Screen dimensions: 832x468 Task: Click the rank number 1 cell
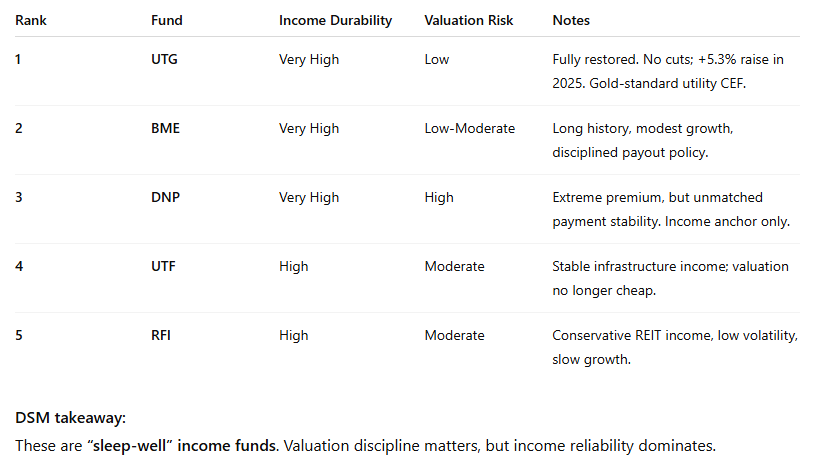[x=18, y=60]
